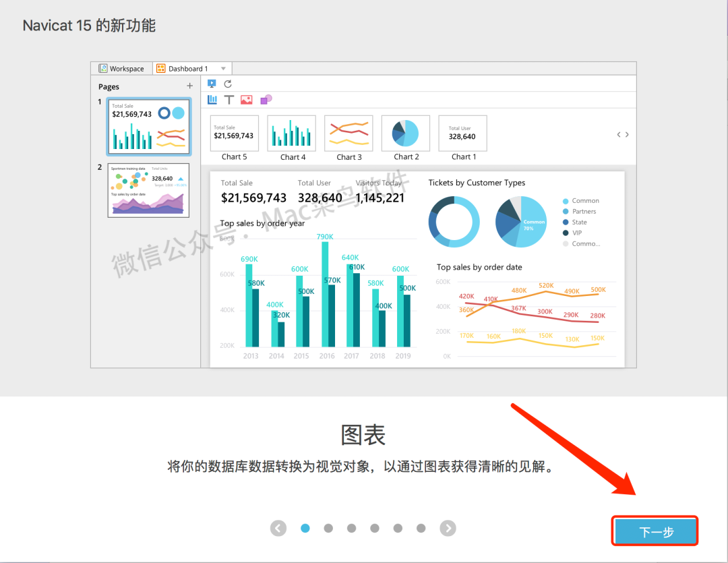The image size is (728, 563).
Task: Click Common legend color dot
Action: [x=566, y=201]
